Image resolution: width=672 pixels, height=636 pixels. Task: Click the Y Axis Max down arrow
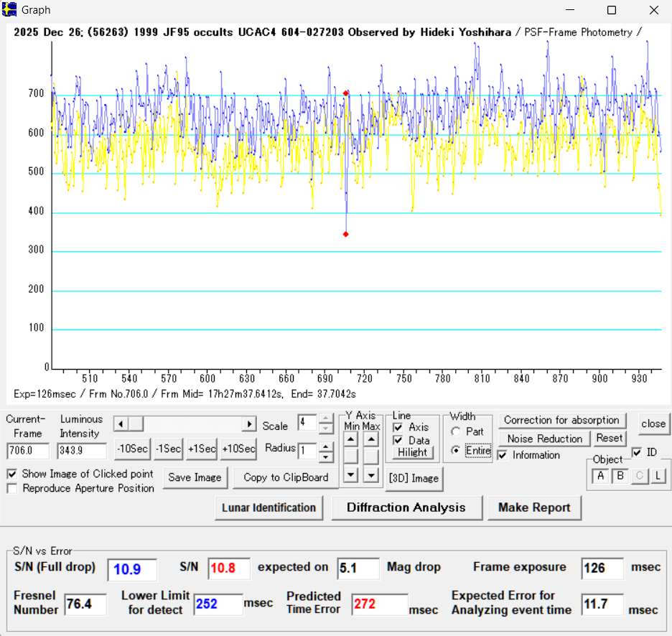tap(370, 474)
